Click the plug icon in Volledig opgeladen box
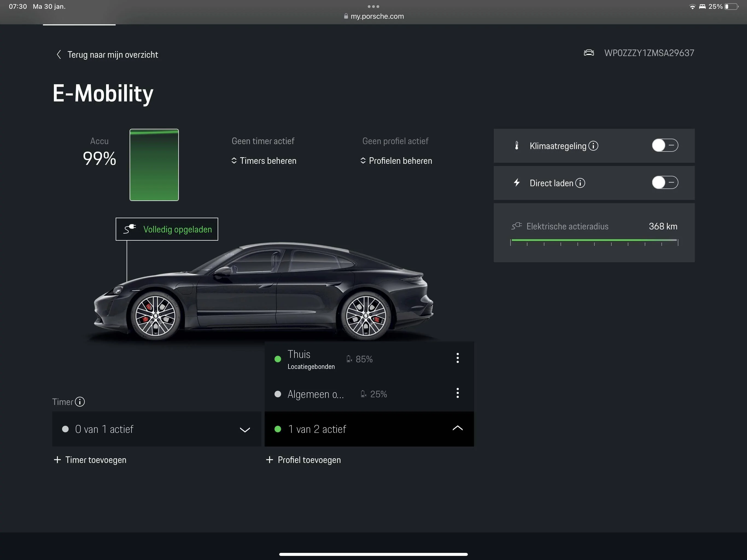 coord(130,229)
